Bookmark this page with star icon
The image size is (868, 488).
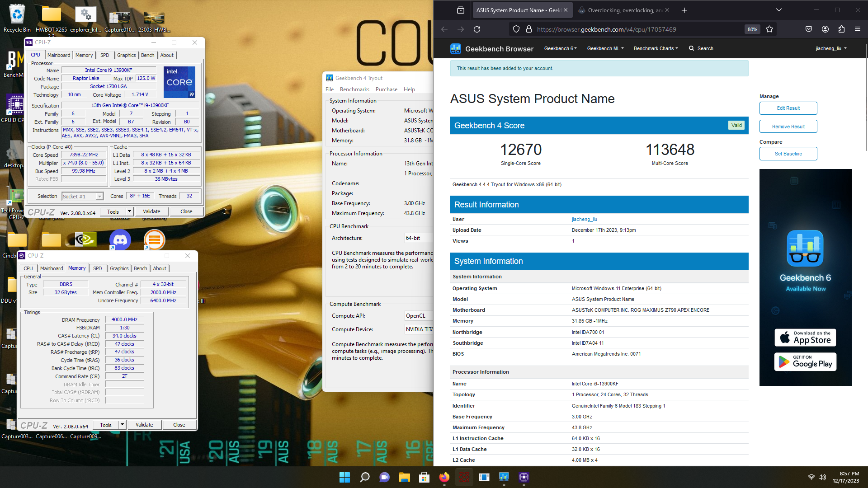click(769, 29)
